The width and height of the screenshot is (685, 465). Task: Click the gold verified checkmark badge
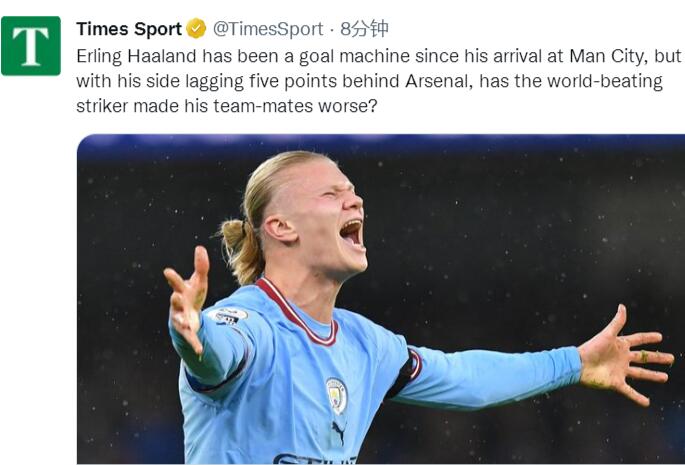pos(196,29)
